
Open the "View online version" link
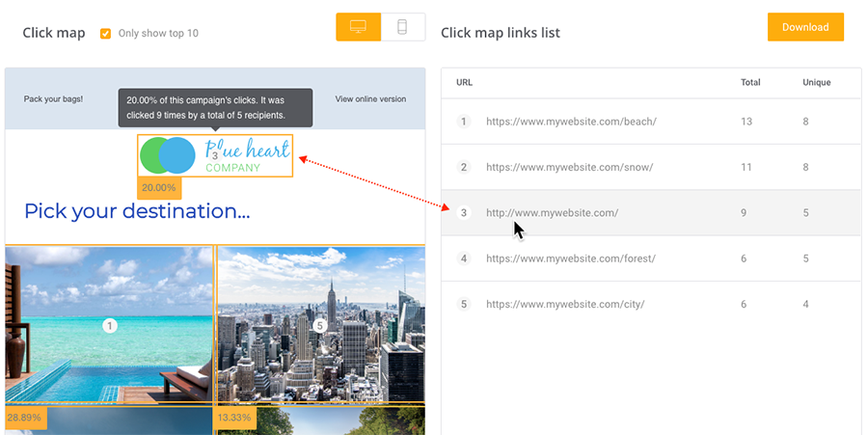370,99
